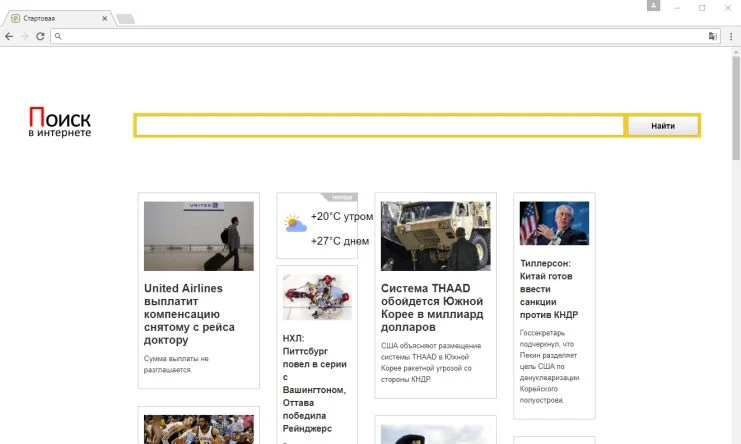Viewport: 741px width, 444px height.
Task: Open the THAAD military truck photo
Action: pyautogui.click(x=436, y=236)
